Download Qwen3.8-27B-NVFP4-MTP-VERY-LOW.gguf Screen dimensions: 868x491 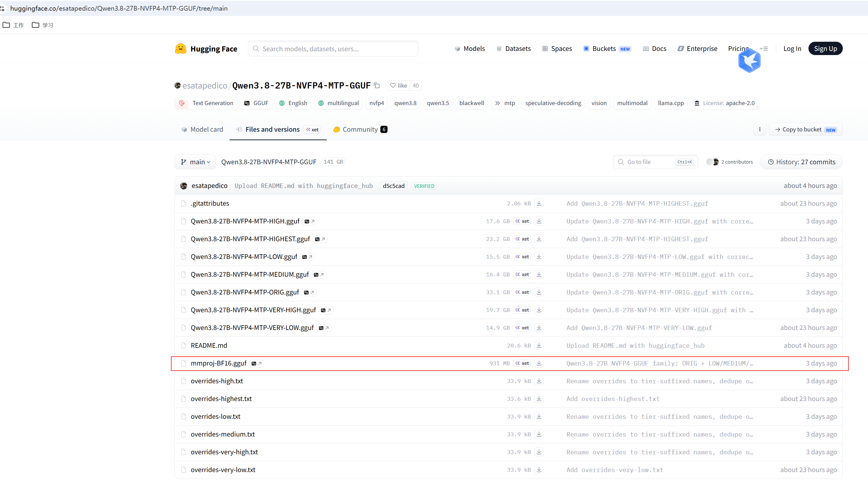539,328
